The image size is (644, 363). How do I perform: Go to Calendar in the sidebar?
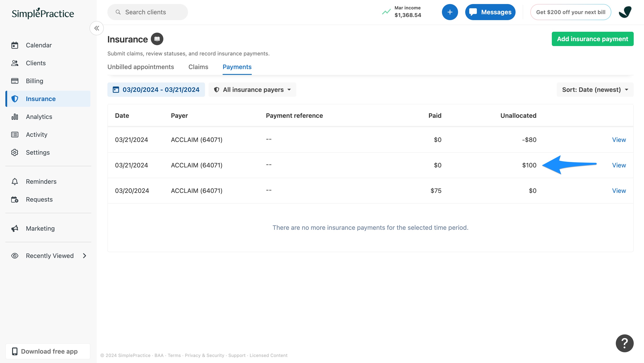[48, 45]
